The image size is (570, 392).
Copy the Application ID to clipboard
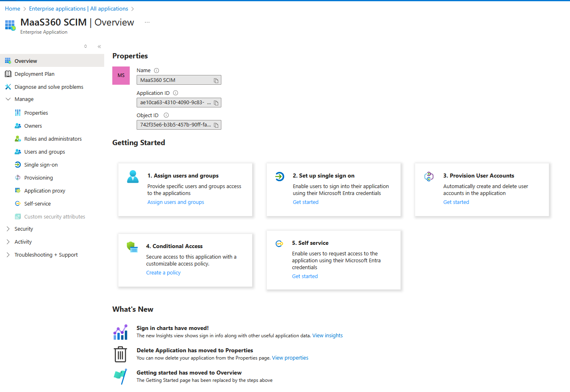pos(216,103)
